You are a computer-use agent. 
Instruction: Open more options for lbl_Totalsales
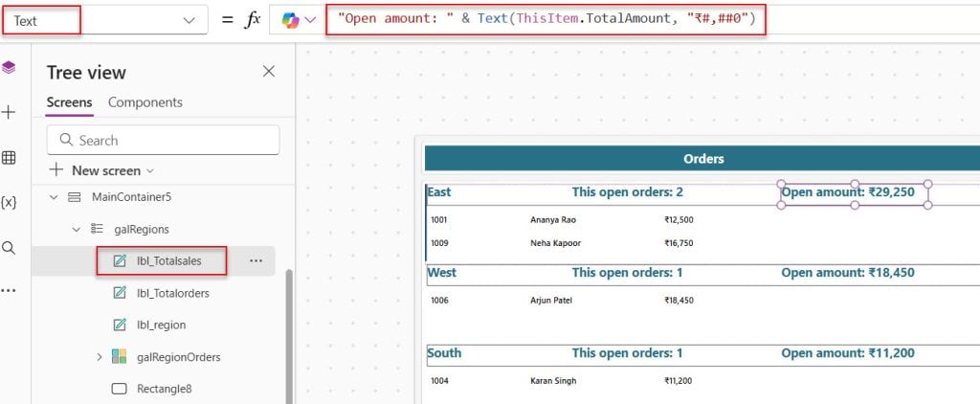click(256, 260)
